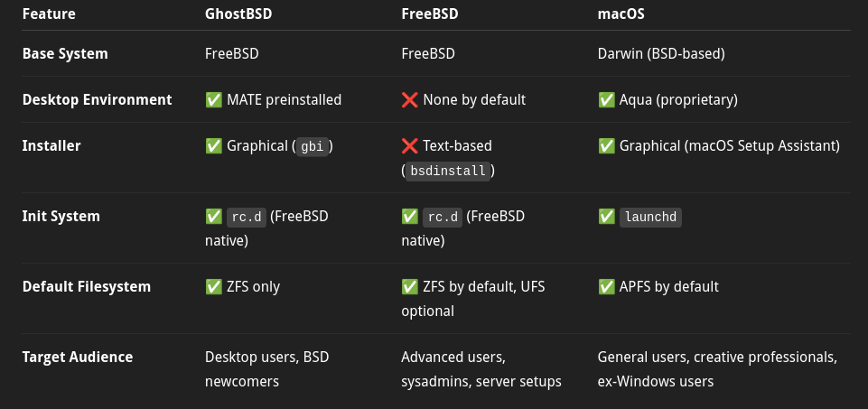
Task: Click the Target Audience row label
Action: click(x=78, y=357)
